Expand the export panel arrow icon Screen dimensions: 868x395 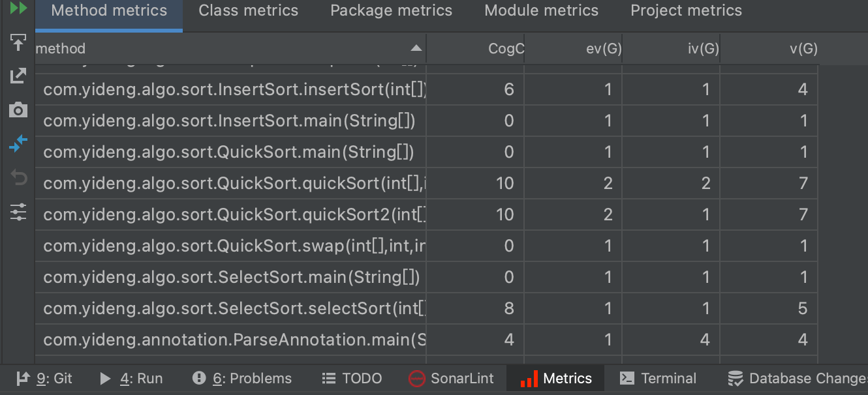click(x=18, y=42)
